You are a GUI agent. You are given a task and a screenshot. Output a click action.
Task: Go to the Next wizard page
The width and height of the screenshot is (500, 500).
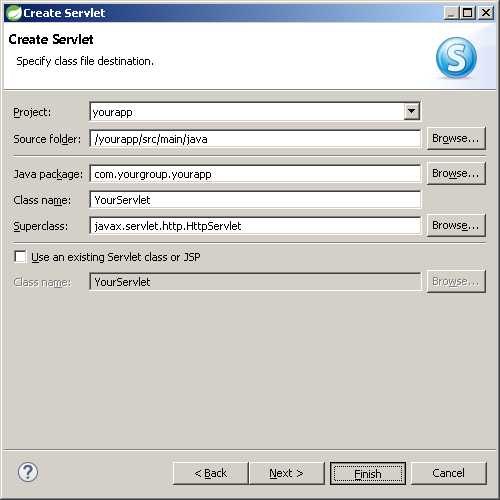point(287,473)
